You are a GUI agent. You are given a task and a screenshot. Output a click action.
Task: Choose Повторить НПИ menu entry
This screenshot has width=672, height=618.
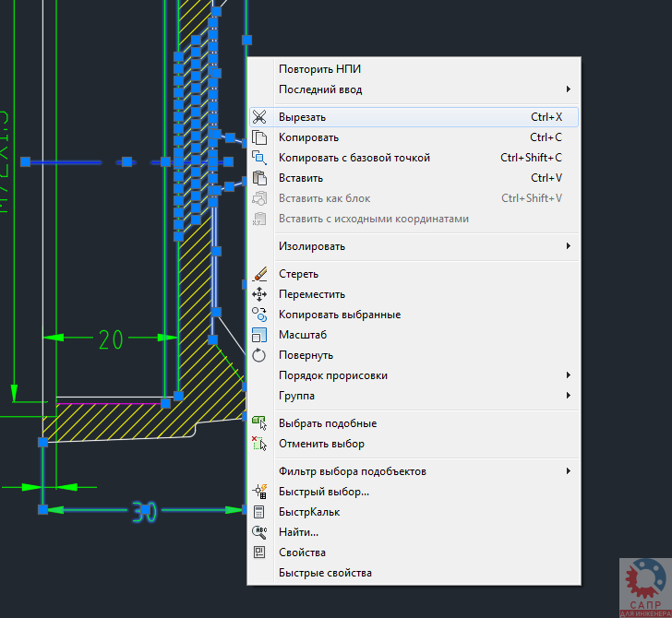click(414, 69)
